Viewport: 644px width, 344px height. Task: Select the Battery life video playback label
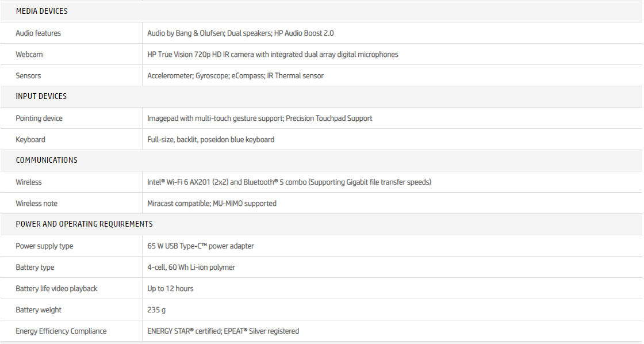click(x=56, y=289)
